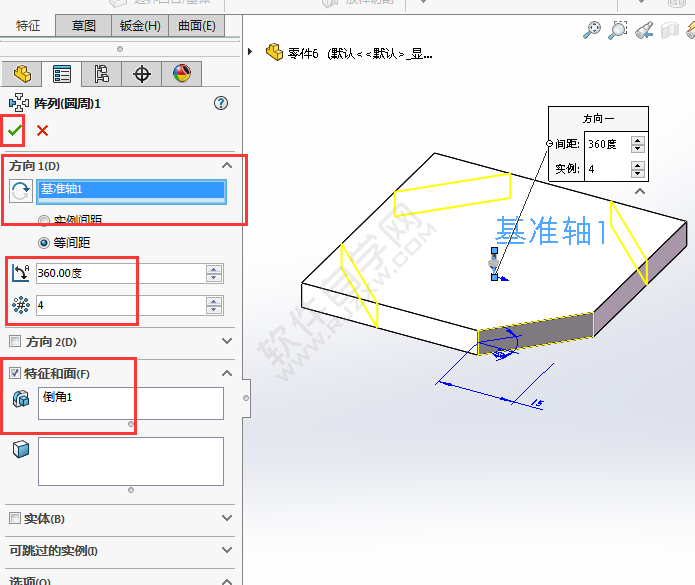695x585 pixels.
Task: Select 倒角1 in features list
Action: pos(58,397)
